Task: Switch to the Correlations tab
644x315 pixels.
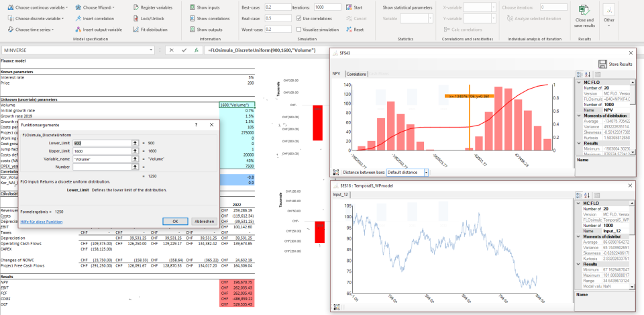Action: click(x=356, y=75)
